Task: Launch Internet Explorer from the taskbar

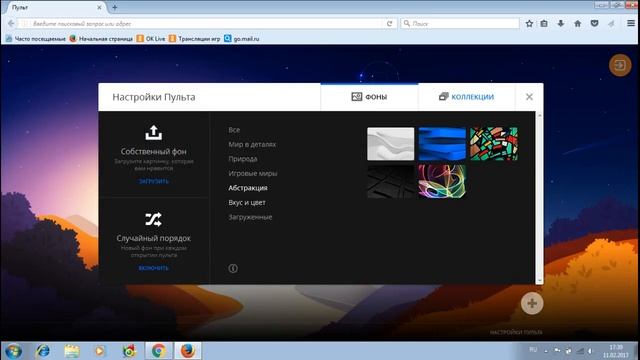Action: pyautogui.click(x=42, y=351)
